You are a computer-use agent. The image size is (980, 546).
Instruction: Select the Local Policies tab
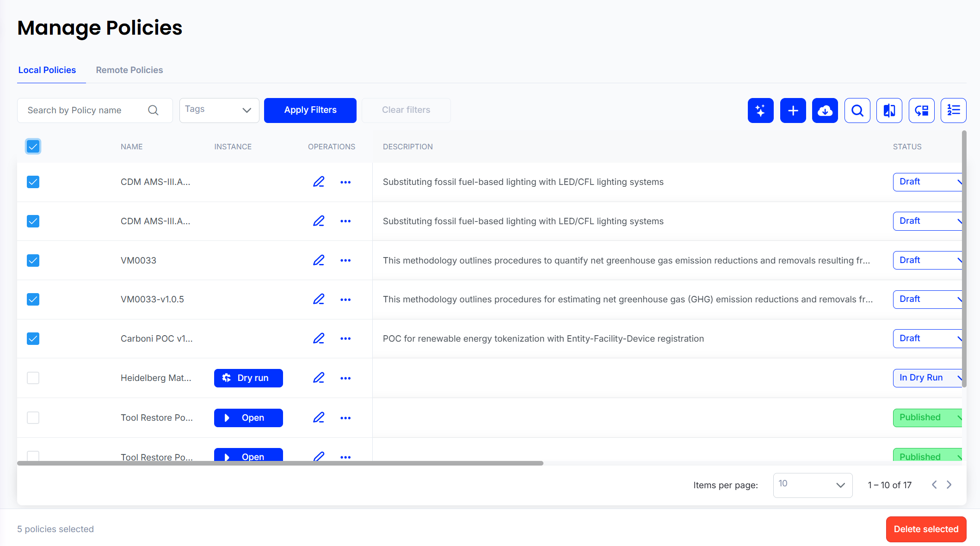47,70
